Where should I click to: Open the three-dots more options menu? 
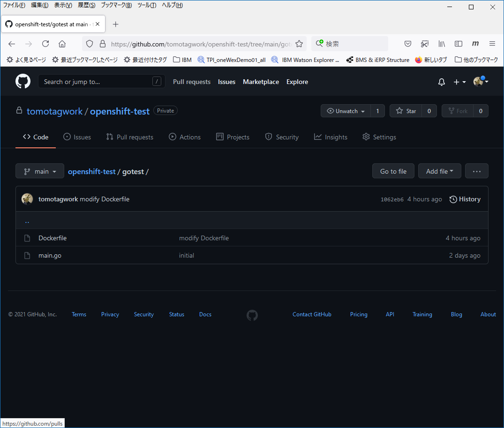click(x=476, y=171)
